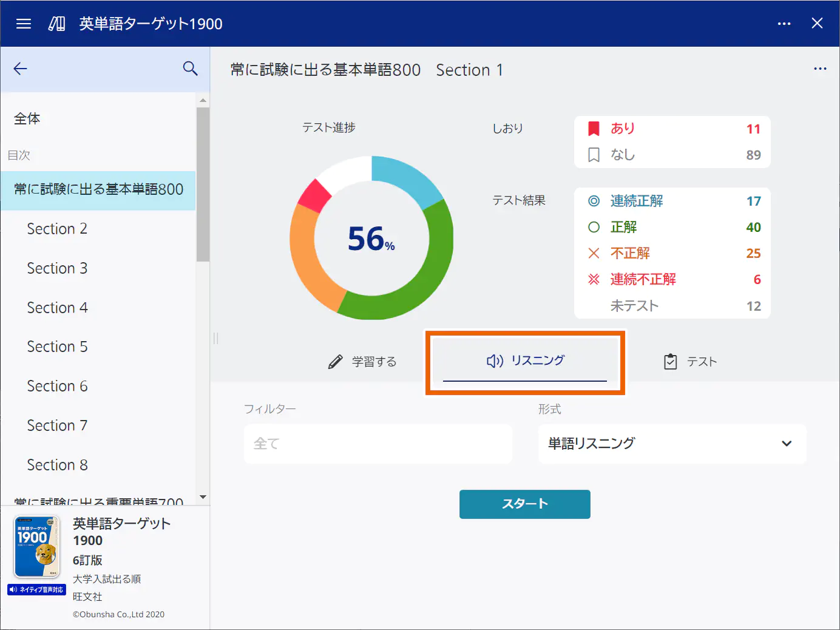Open section options three-dot menu
The height and width of the screenshot is (630, 840).
point(820,69)
